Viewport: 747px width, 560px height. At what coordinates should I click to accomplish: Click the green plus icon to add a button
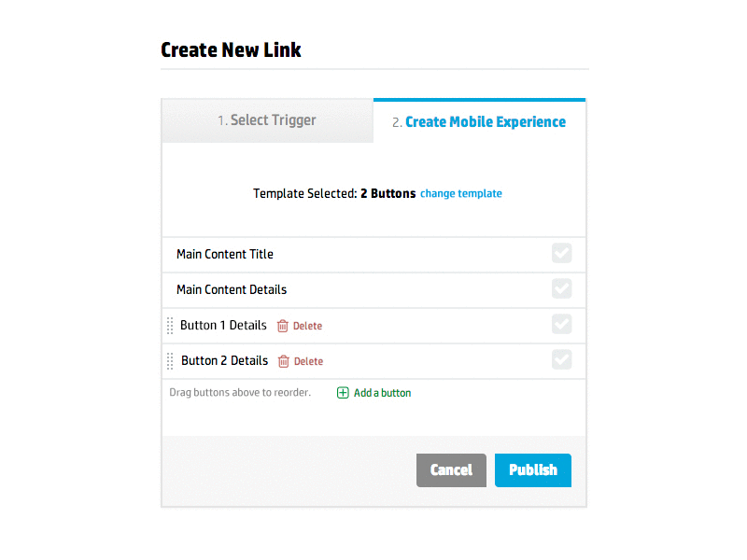345,393
